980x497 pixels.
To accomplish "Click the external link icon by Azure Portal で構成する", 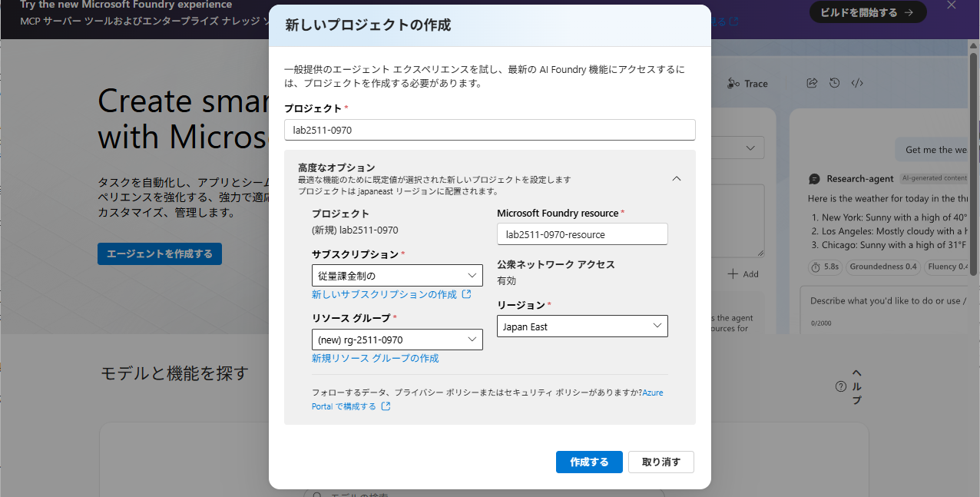I will coord(385,406).
